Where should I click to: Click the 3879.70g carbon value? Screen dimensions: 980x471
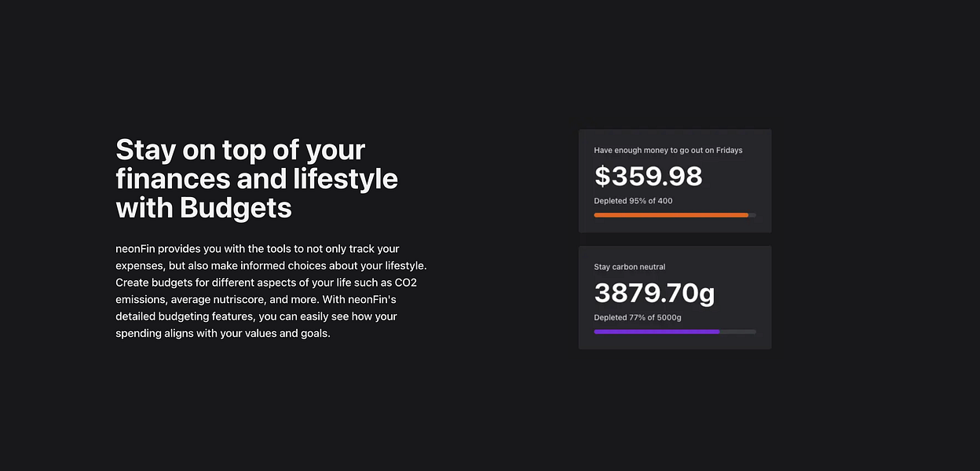654,293
